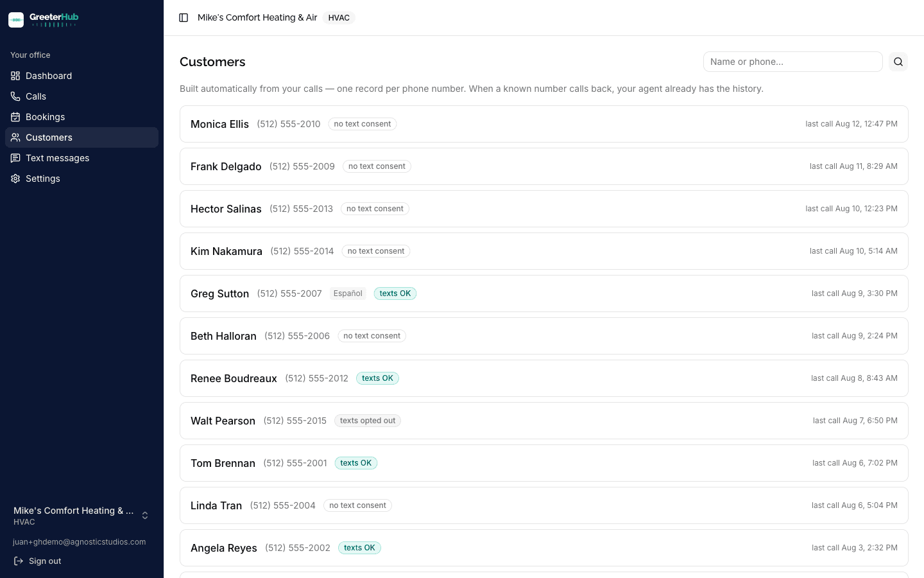The height and width of the screenshot is (578, 924).
Task: Click phone number (512) 555-2010
Action: tap(289, 124)
